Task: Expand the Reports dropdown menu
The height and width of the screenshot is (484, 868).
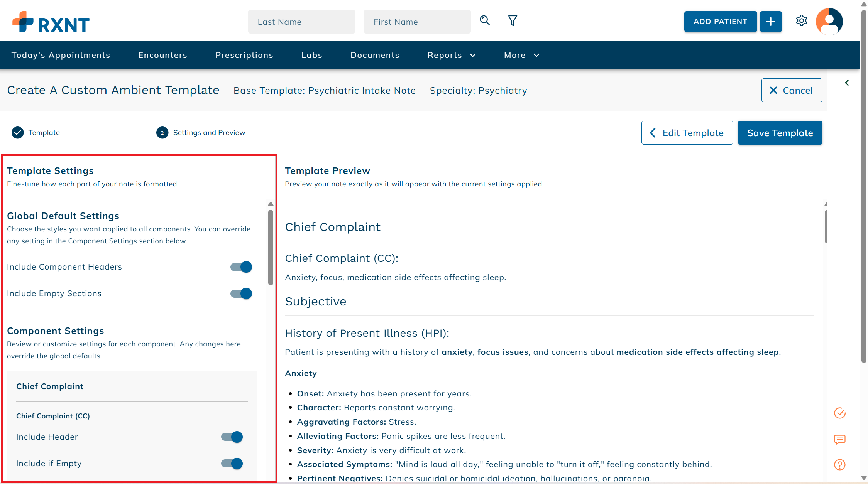Action: click(451, 55)
